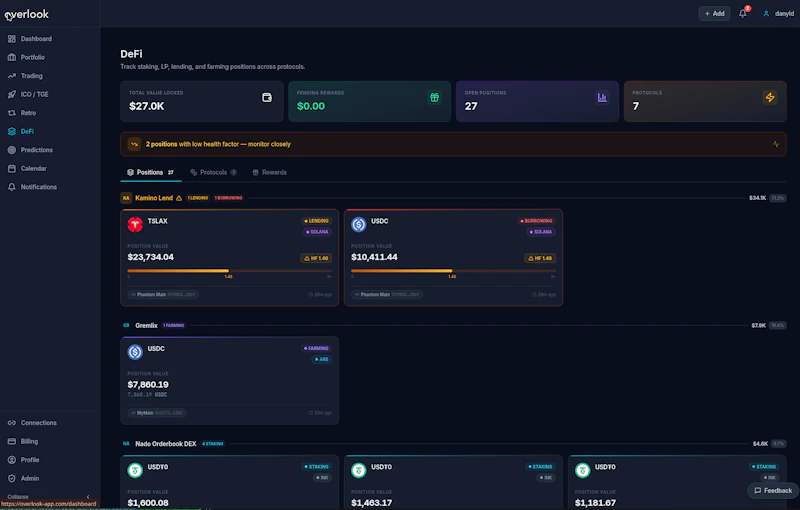Click the Add button in the header

coord(714,14)
